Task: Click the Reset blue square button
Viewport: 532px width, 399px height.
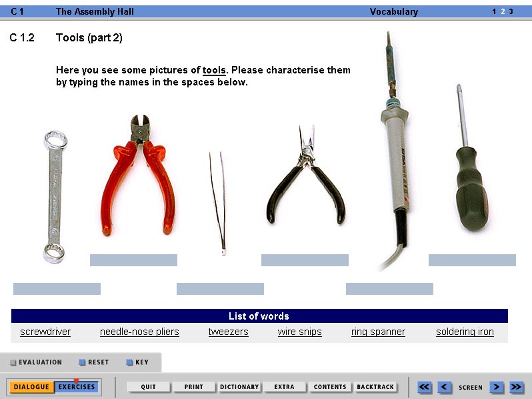Action: click(82, 362)
